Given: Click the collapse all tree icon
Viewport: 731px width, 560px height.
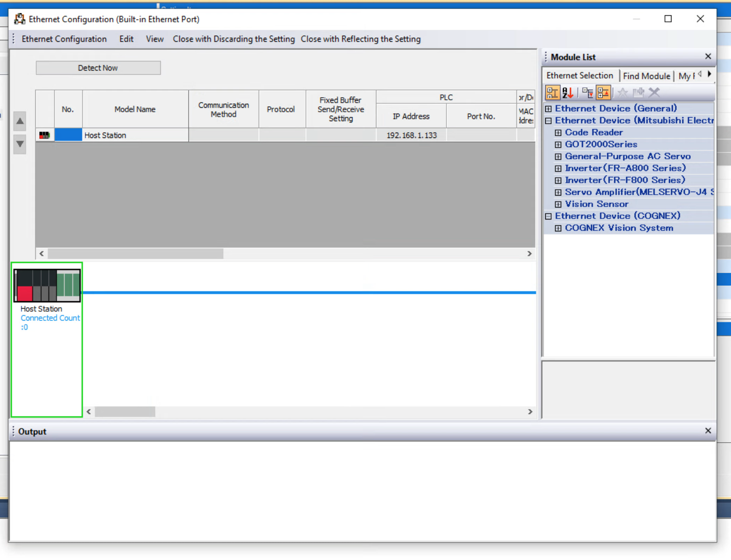Looking at the screenshot, I should [x=603, y=92].
